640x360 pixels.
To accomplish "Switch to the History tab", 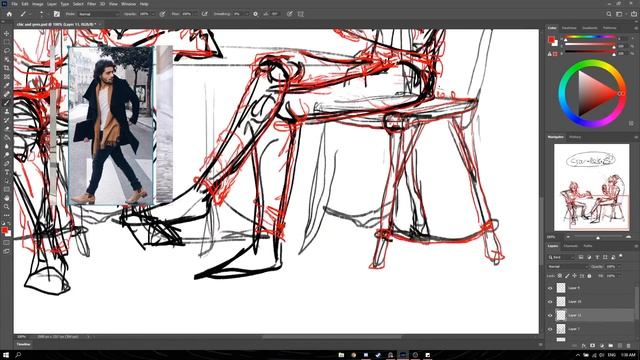I will pyautogui.click(x=575, y=137).
